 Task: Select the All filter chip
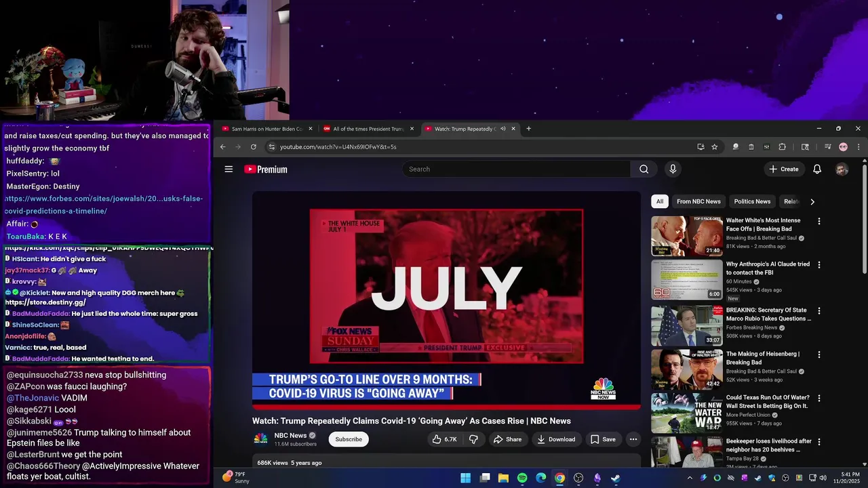(659, 201)
